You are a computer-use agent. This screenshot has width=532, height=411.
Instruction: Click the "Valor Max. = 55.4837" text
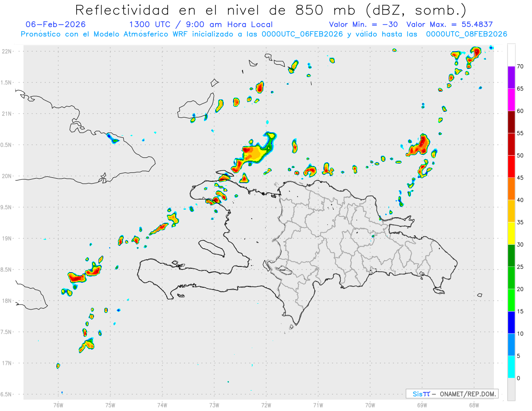point(450,24)
